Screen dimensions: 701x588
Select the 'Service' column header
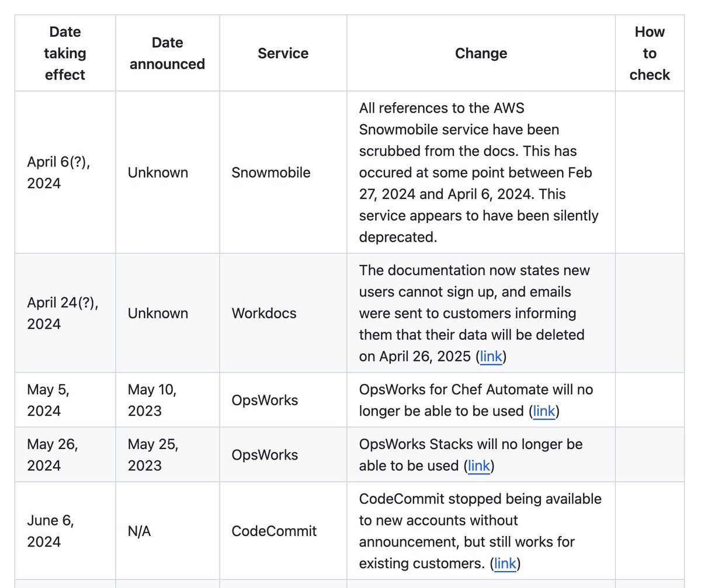pos(283,53)
